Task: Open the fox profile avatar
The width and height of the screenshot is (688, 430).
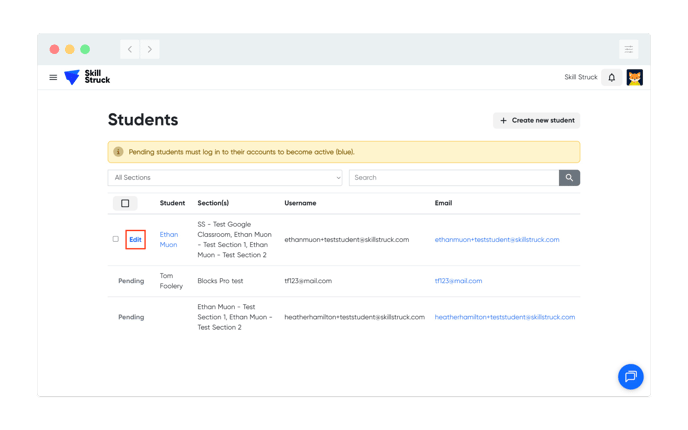Action: pyautogui.click(x=634, y=77)
